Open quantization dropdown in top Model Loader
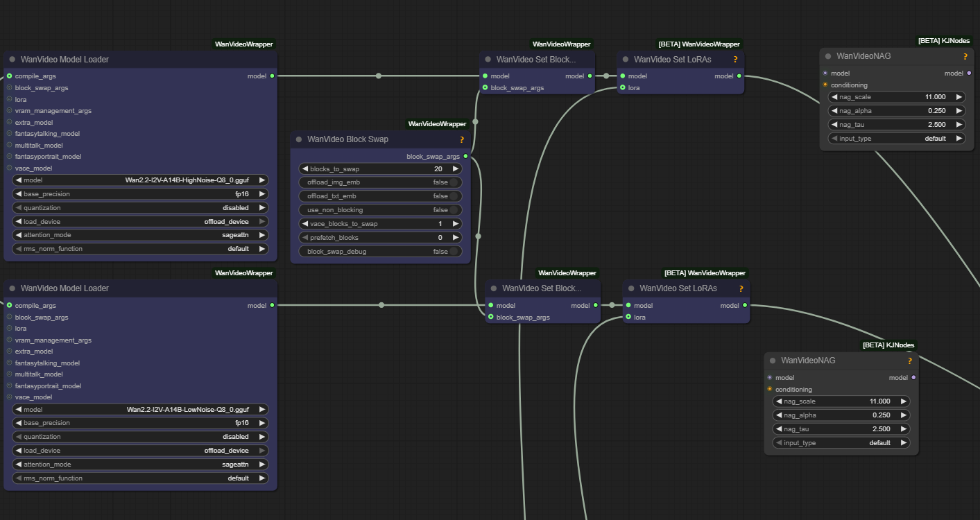Viewport: 980px width, 520px height. tap(140, 208)
